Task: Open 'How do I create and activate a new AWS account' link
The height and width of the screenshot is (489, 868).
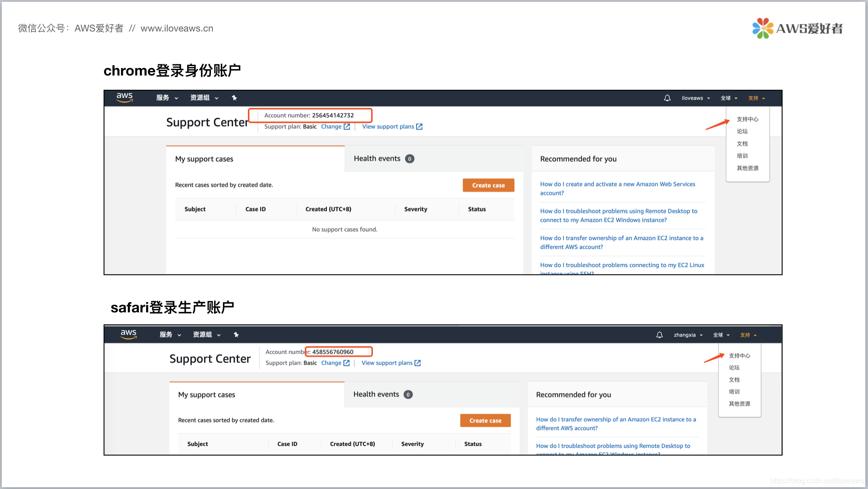Action: pyautogui.click(x=617, y=189)
